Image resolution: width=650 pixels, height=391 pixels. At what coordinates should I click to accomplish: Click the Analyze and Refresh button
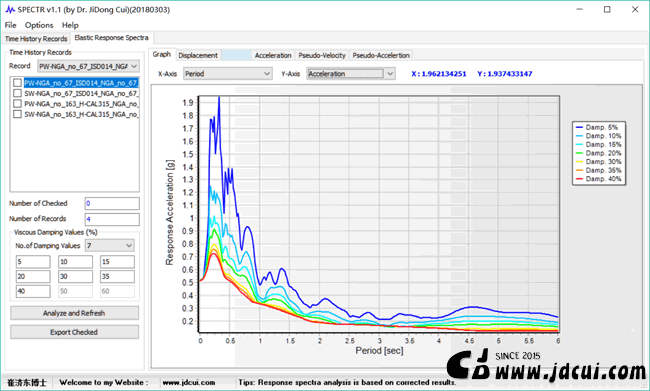pos(74,313)
